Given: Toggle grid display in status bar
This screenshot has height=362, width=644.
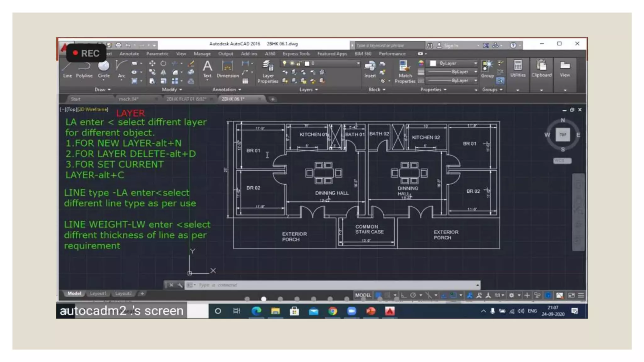Looking at the screenshot, I should (388, 295).
